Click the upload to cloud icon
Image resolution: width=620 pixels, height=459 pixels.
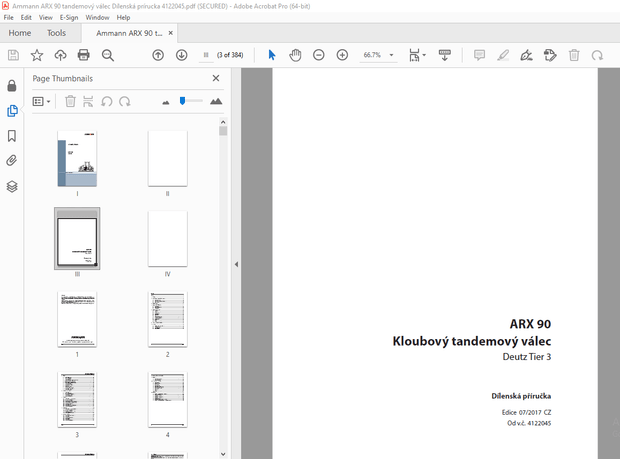tap(60, 55)
